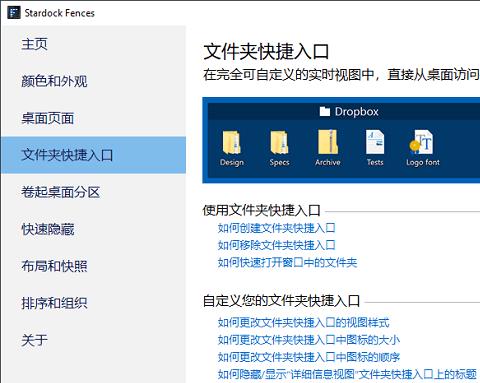The height and width of the screenshot is (383, 480).
Task: Select 文件夹快捷入口 in sidebar
Action: (93, 155)
